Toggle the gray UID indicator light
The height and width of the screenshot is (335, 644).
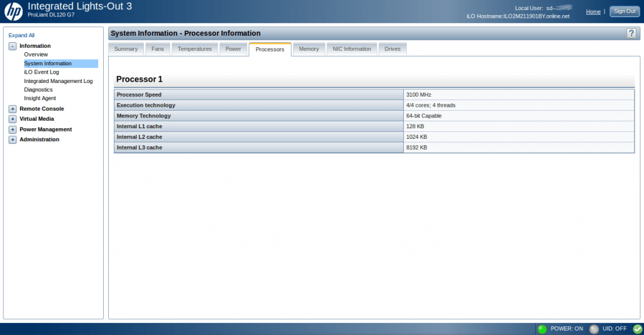(x=594, y=329)
